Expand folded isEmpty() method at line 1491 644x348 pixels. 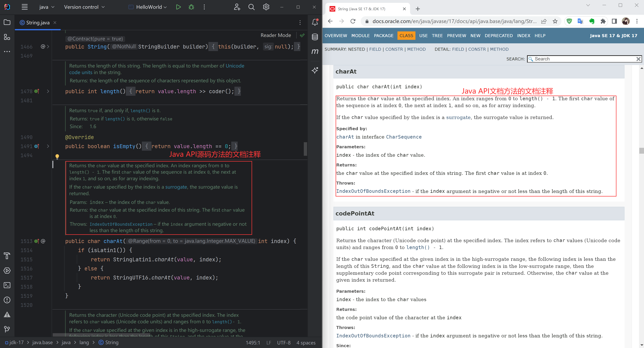[48, 146]
